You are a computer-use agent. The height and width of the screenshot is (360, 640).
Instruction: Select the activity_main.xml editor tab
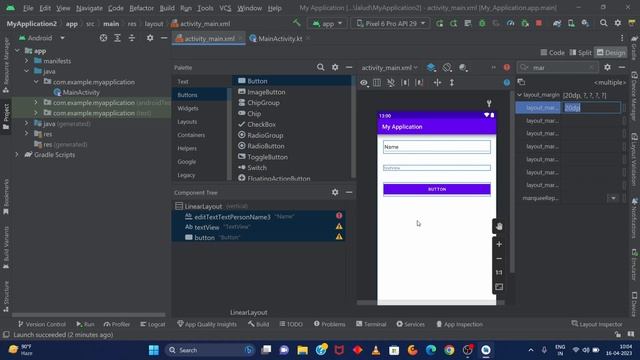[x=209, y=38]
